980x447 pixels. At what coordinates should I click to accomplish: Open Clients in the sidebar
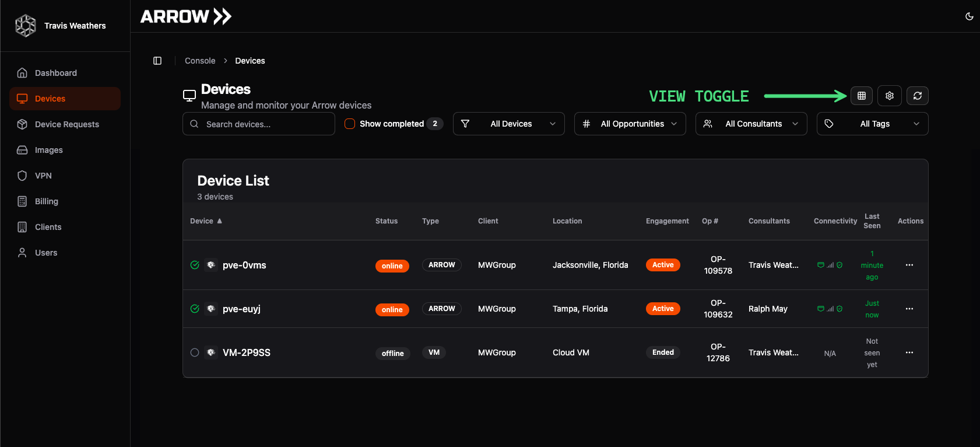pos(65,227)
